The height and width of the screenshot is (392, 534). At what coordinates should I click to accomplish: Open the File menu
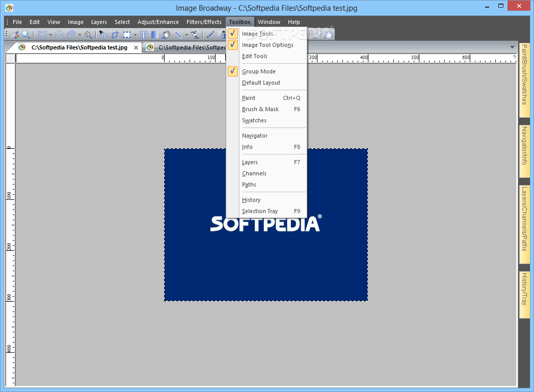17,22
